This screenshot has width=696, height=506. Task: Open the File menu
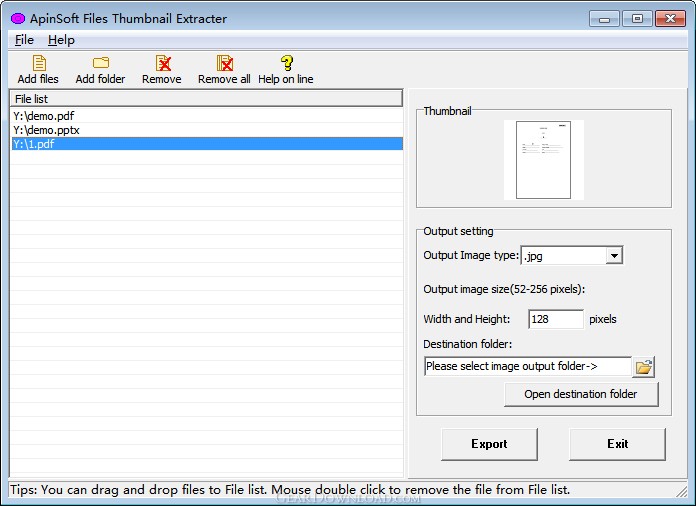24,40
